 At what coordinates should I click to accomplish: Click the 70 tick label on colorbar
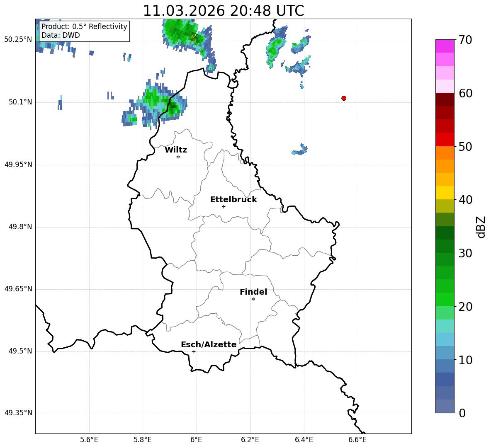465,40
